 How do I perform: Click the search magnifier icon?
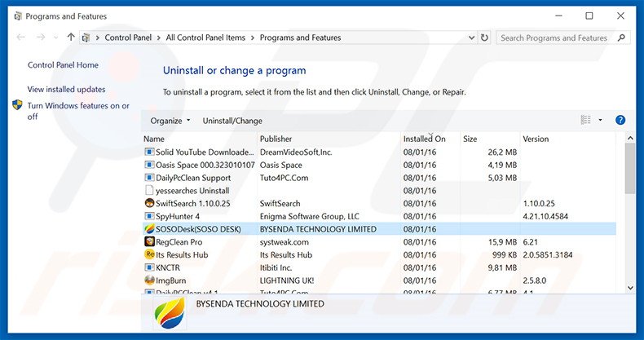(621, 38)
